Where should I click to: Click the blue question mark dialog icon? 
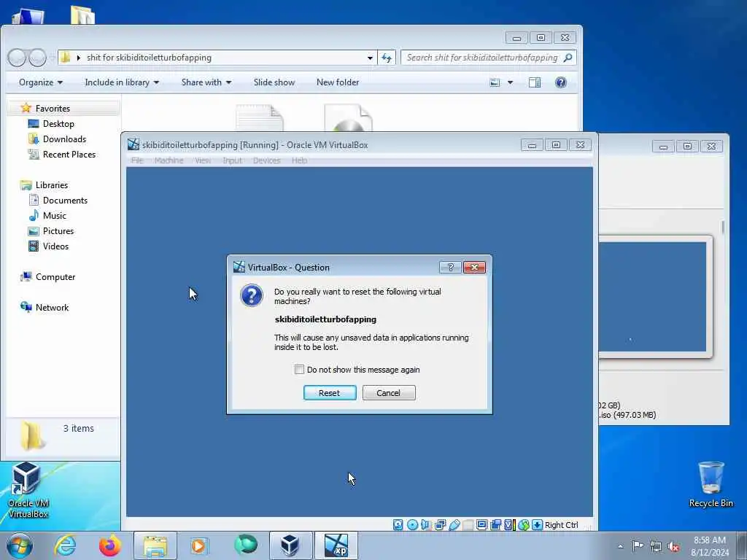click(x=252, y=296)
